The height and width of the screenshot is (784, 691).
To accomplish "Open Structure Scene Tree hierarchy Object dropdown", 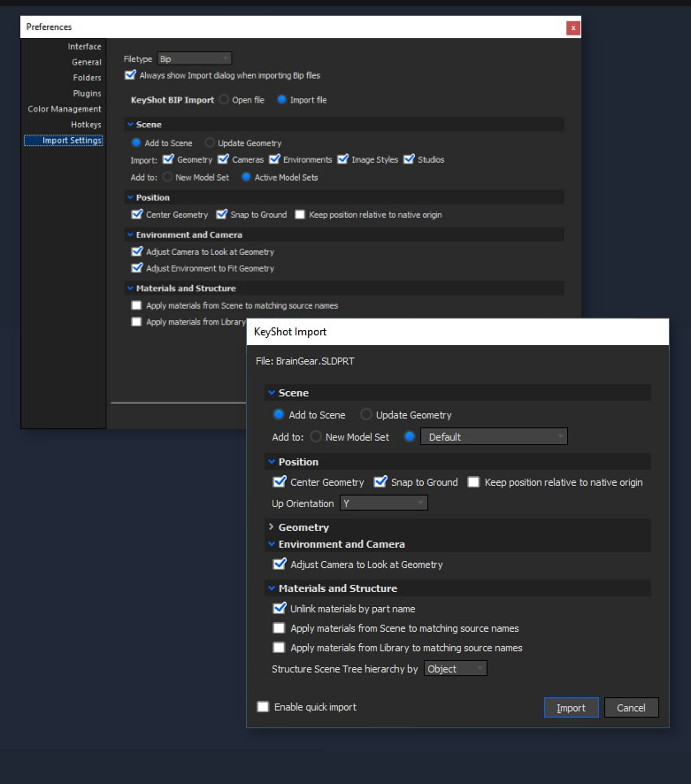I will pos(455,668).
